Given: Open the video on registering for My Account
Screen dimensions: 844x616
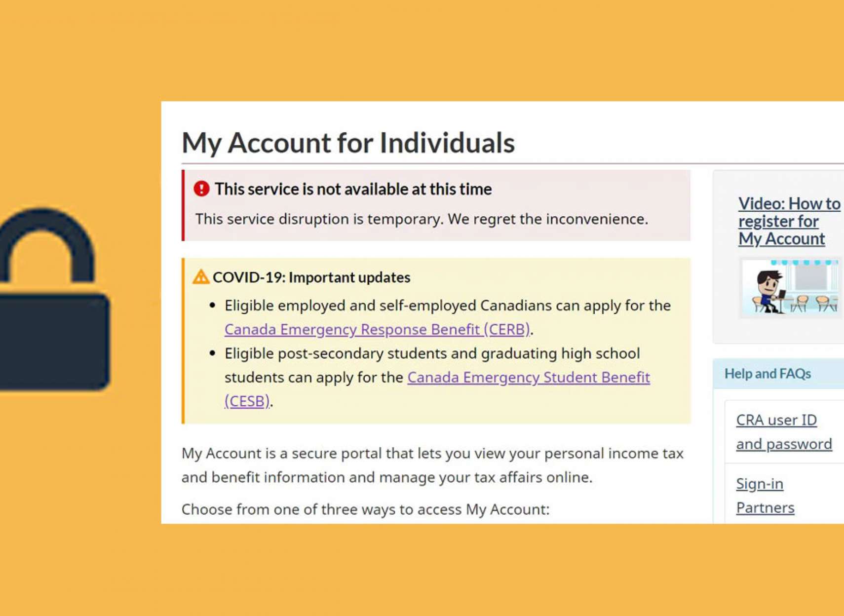Looking at the screenshot, I should coord(788,221).
